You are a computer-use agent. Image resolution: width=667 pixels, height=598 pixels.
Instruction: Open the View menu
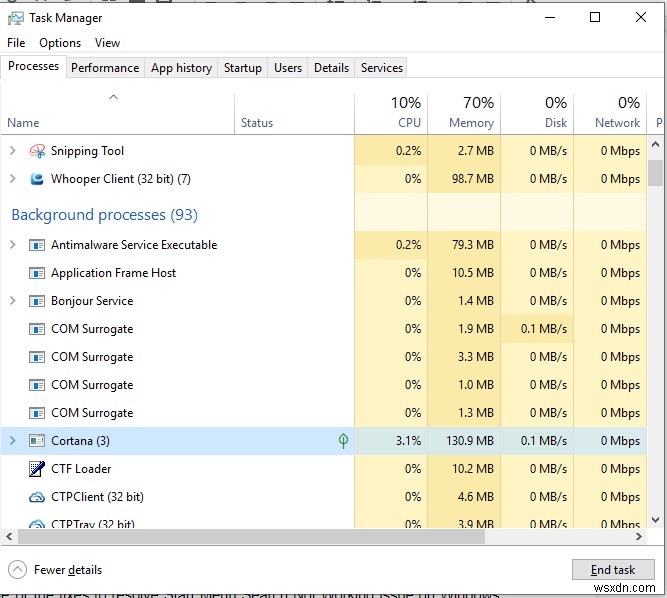[107, 43]
